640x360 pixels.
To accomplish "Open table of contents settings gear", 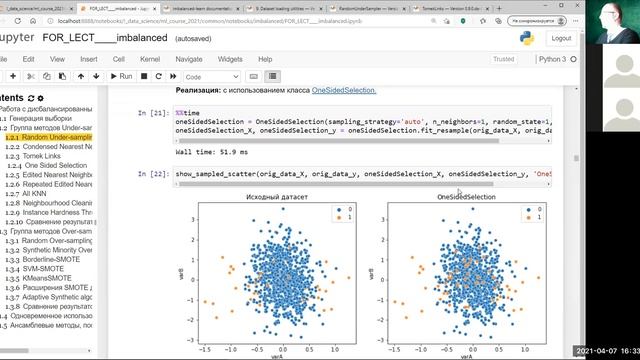I will [x=40, y=98].
